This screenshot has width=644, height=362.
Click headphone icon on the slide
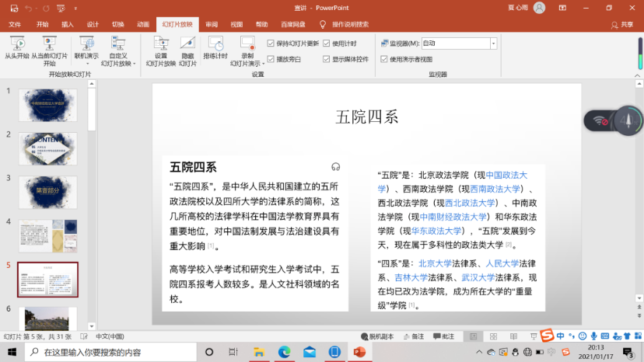click(335, 167)
